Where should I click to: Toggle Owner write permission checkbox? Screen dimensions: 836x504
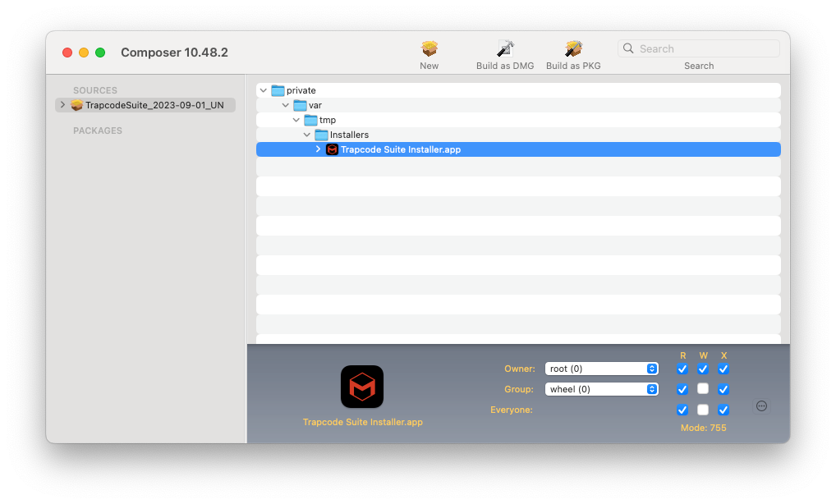703,369
